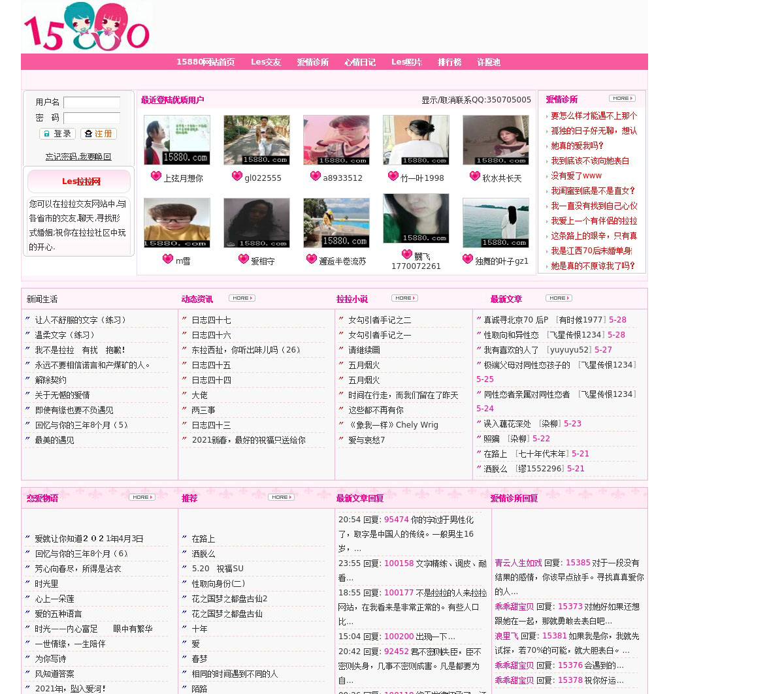The width and height of the screenshot is (784, 694).
Task: Open Les照片 navigation item
Action: tap(406, 62)
